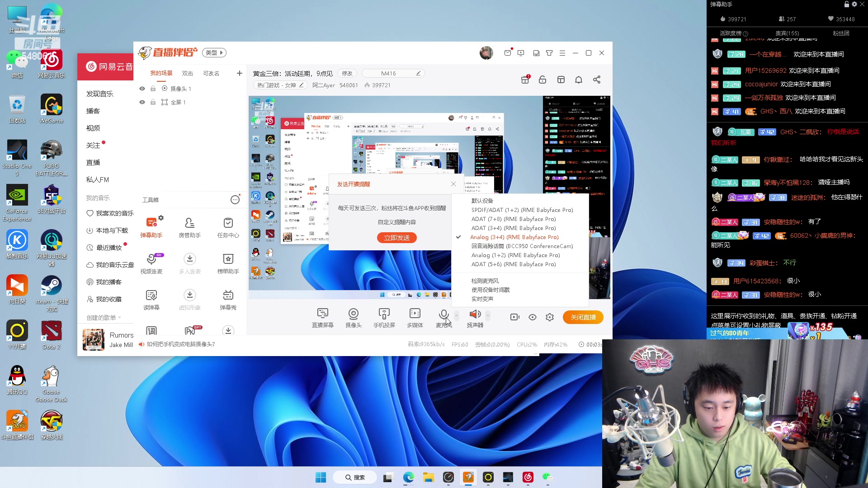
Task: Open the 如何把手机变成电脑摄像头? tip link
Action: (181, 344)
